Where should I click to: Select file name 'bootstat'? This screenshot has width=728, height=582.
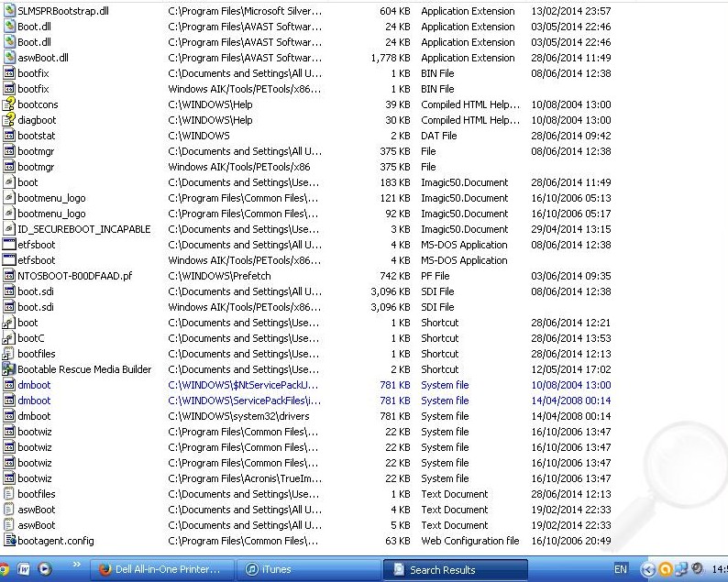coord(37,136)
